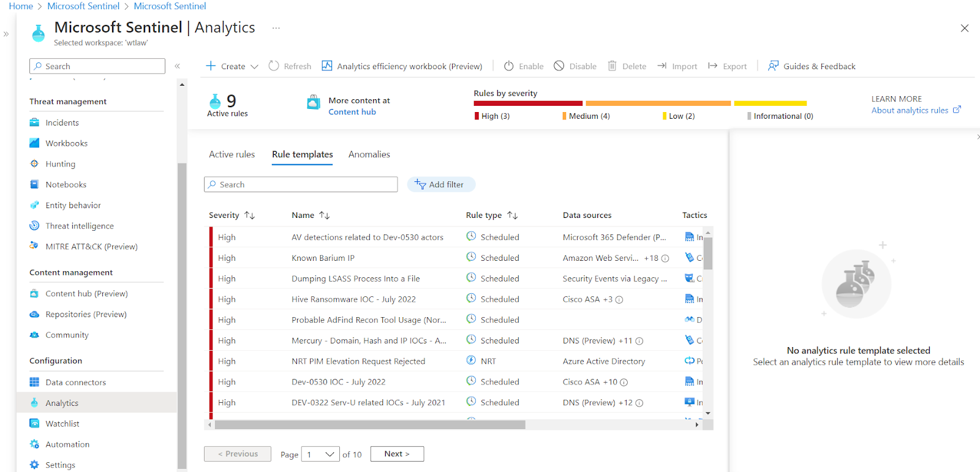
Task: Click the horizontal scrollbar of the table
Action: 370,425
